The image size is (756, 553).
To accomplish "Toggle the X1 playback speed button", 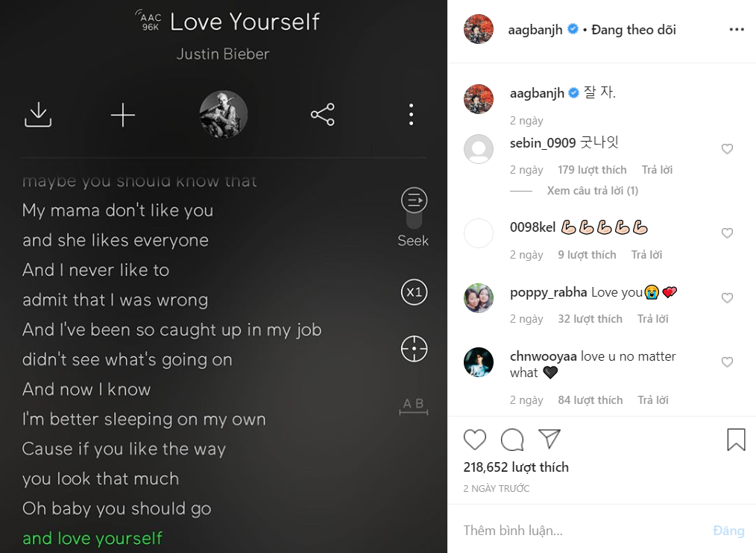I will pos(414,292).
